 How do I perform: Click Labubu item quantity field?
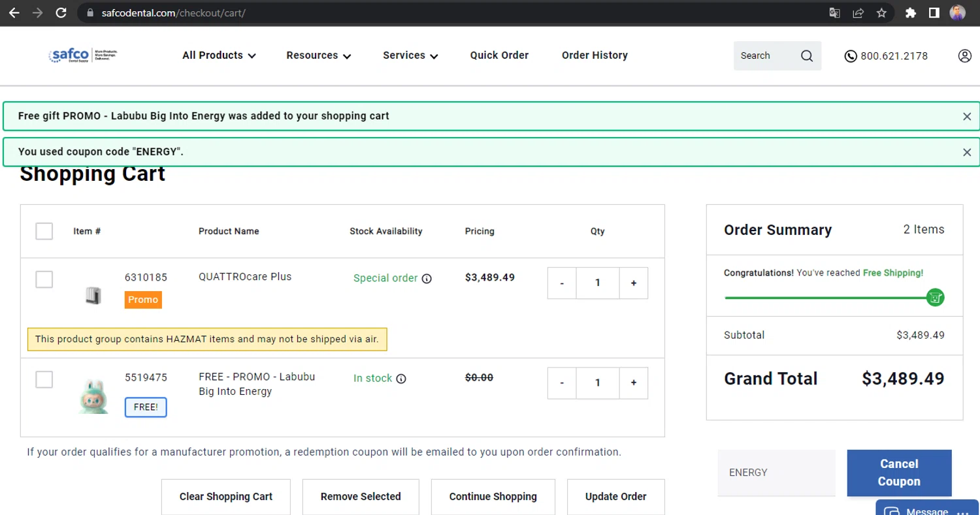tap(598, 383)
